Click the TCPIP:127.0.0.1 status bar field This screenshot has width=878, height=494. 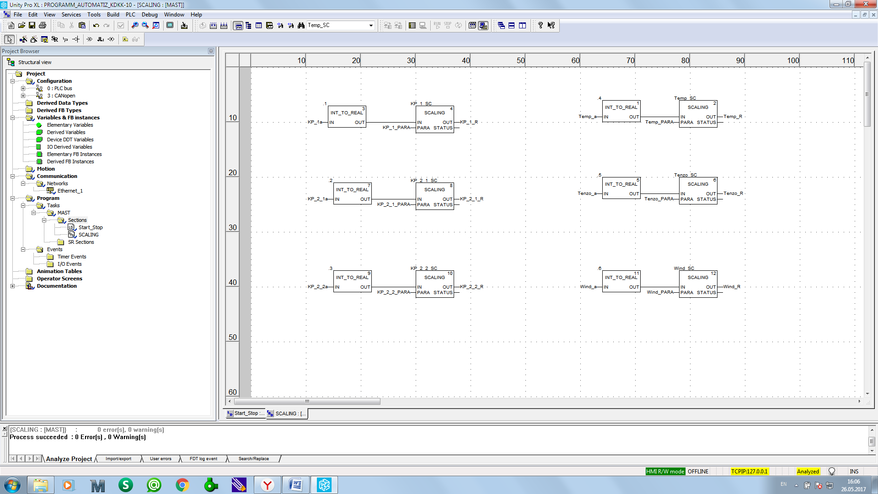tap(749, 472)
